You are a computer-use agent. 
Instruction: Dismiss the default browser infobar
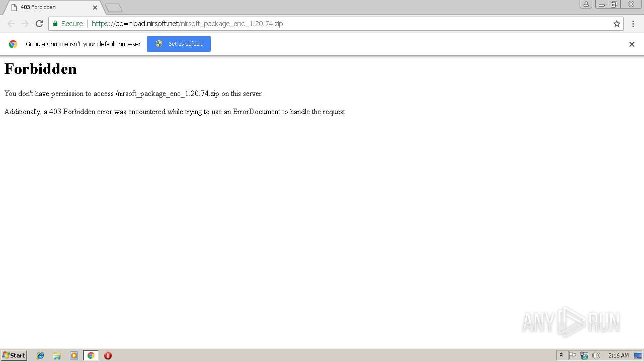click(x=632, y=44)
